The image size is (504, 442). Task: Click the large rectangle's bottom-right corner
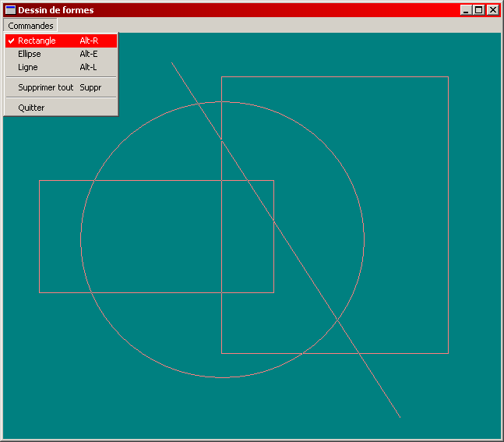448,353
